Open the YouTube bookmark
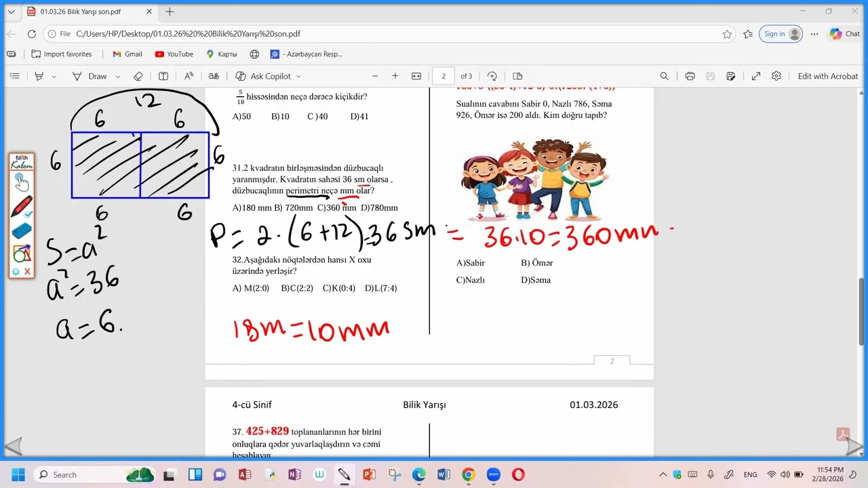The height and width of the screenshot is (488, 868). click(174, 54)
